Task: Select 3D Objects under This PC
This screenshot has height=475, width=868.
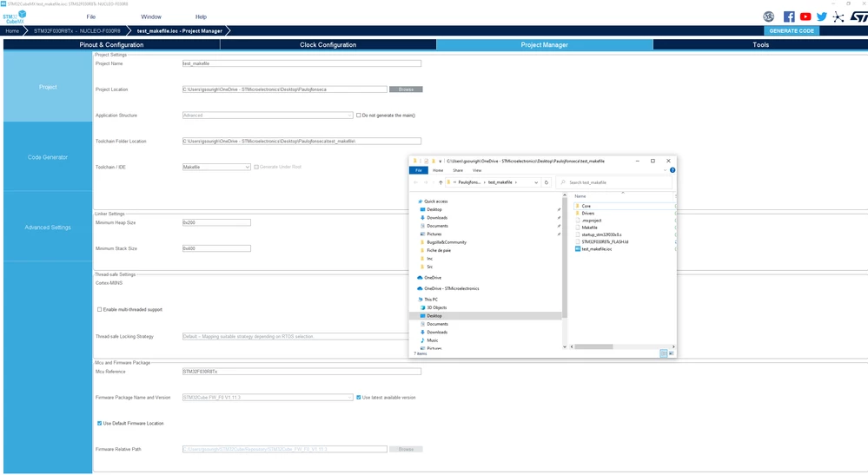Action: tap(436, 307)
